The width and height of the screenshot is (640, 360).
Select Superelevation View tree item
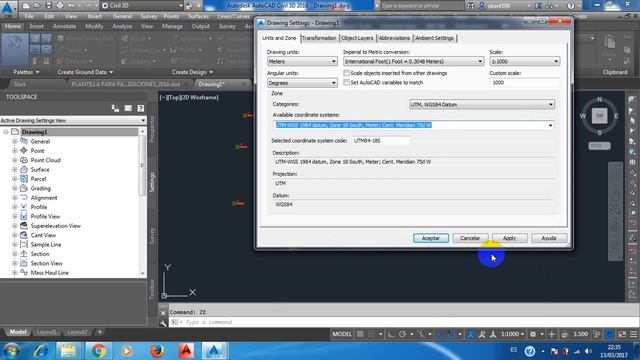point(56,226)
